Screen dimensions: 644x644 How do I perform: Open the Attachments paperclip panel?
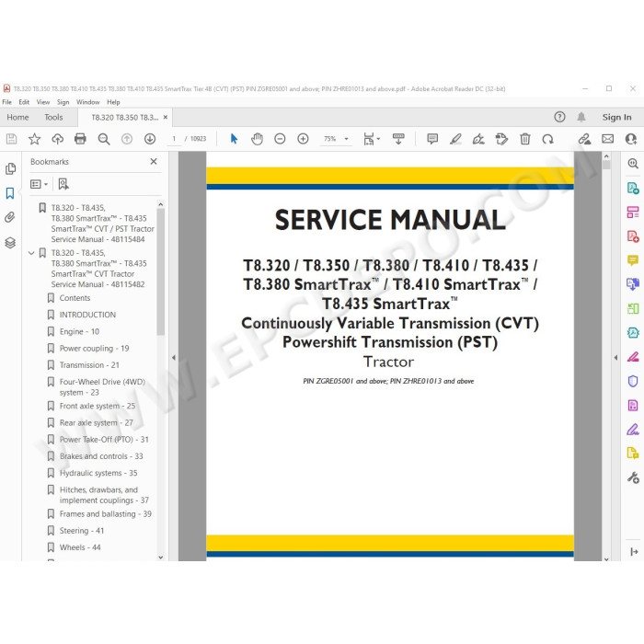point(10,217)
